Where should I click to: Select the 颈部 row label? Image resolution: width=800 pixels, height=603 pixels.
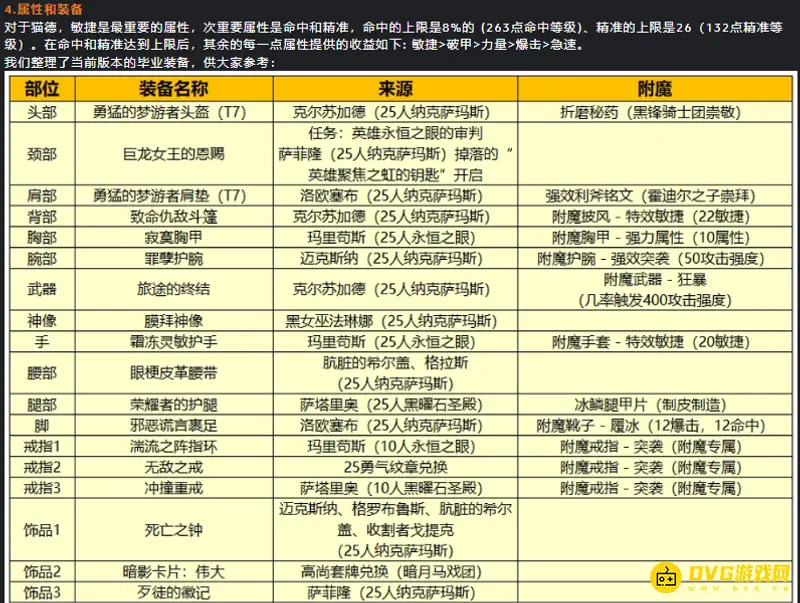pos(42,154)
